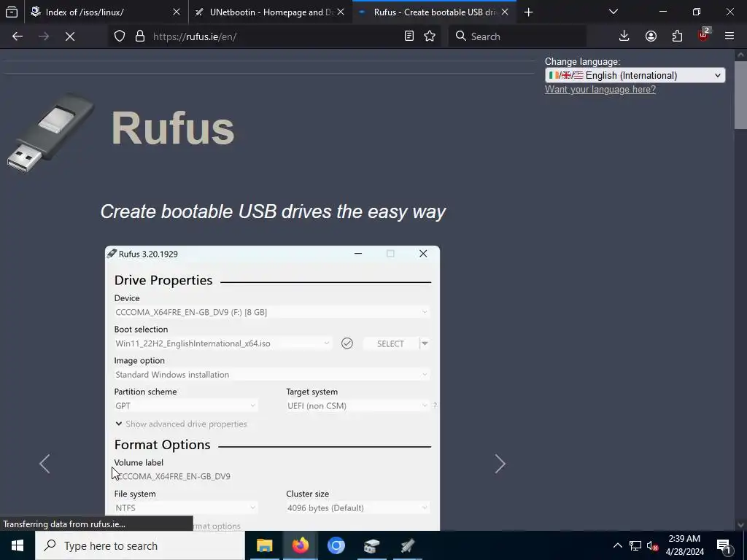
Task: Click the site security padlock icon
Action: point(139,36)
